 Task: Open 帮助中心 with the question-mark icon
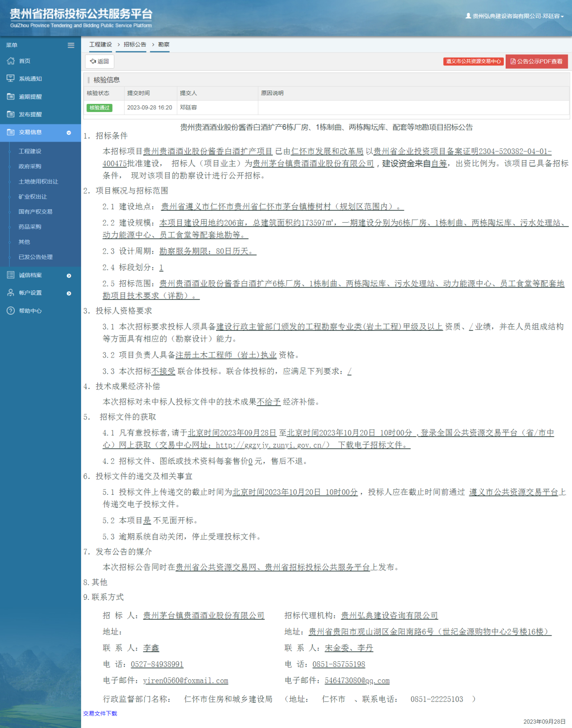pos(10,311)
